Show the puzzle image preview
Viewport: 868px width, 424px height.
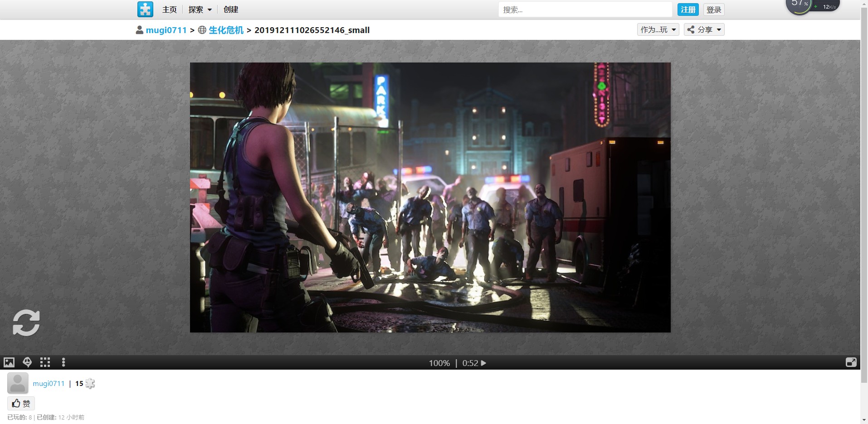click(9, 362)
